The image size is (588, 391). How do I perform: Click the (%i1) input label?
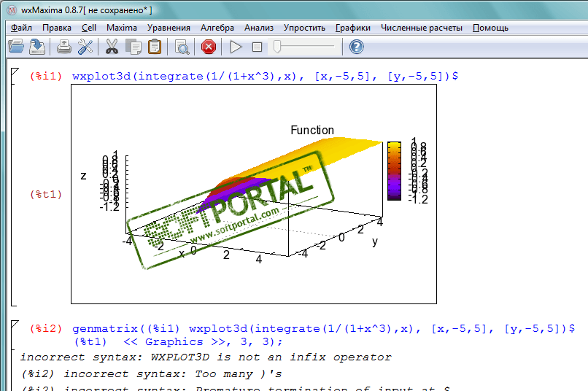click(x=46, y=76)
